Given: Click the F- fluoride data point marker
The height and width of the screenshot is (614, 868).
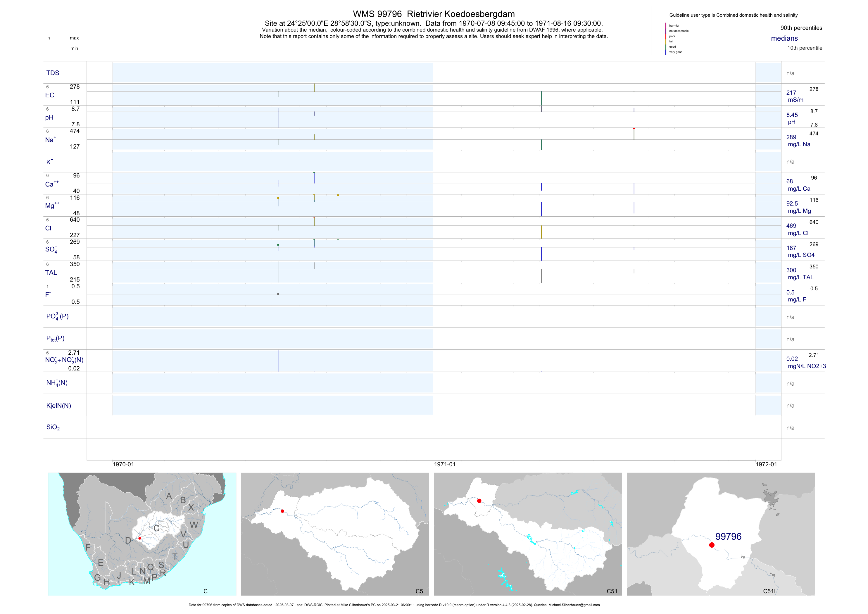Looking at the screenshot, I should point(278,294).
